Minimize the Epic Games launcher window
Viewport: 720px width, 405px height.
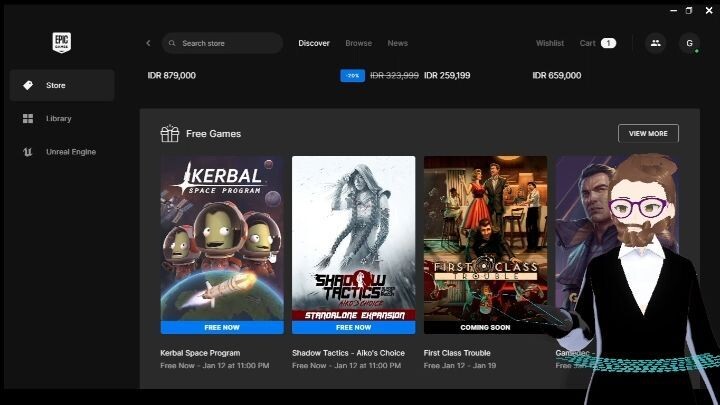coord(674,11)
